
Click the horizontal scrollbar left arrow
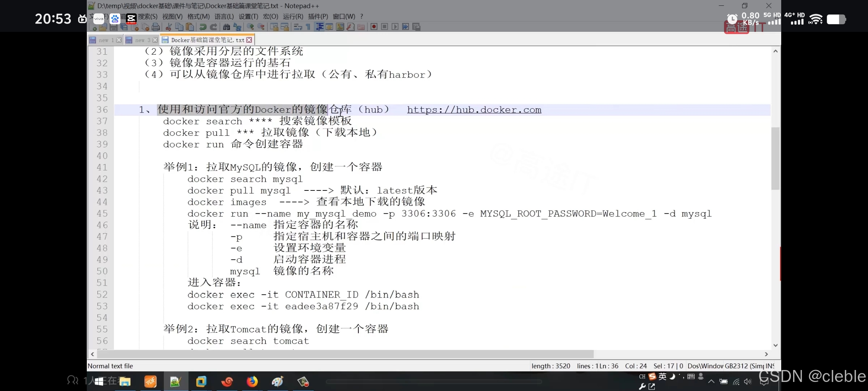(93, 354)
